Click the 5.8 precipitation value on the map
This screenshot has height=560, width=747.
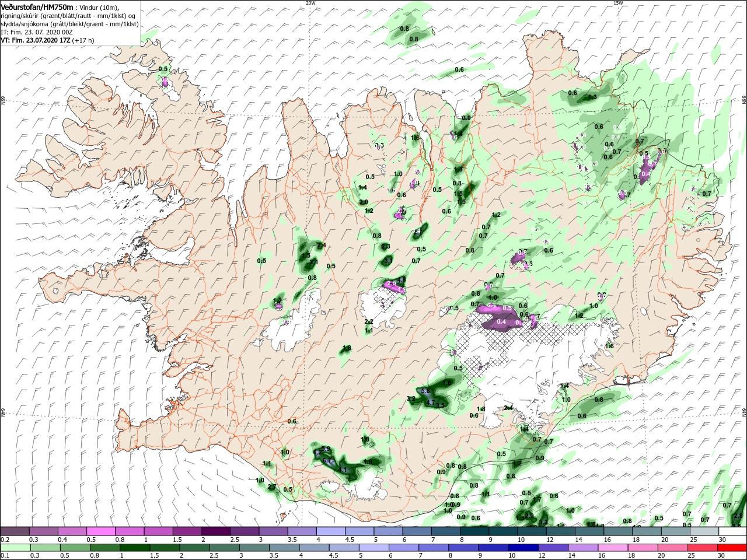pos(425,391)
